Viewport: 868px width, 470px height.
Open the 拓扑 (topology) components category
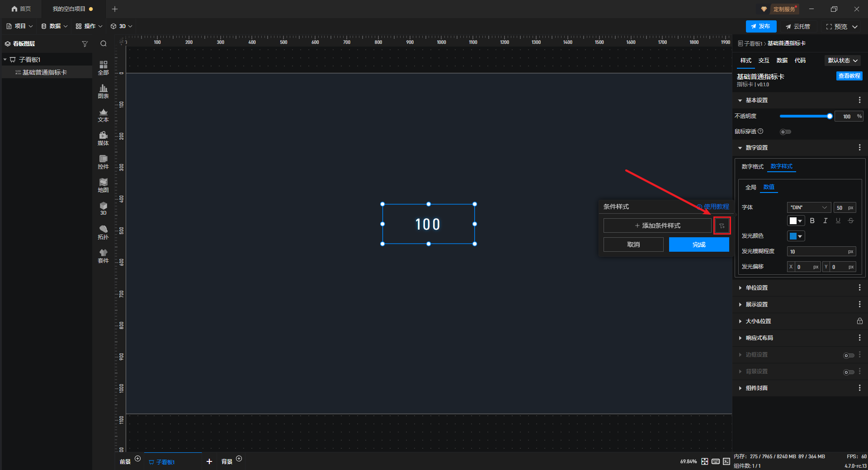tap(103, 232)
